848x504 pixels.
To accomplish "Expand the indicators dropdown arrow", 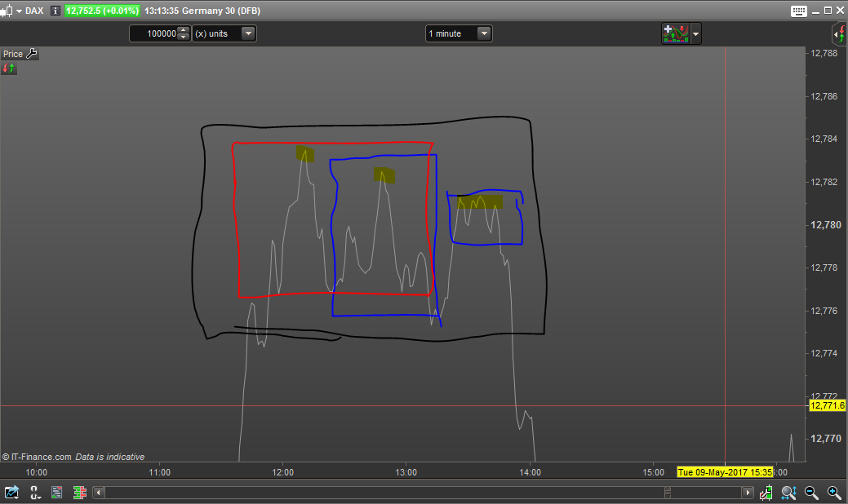I will pos(696,33).
